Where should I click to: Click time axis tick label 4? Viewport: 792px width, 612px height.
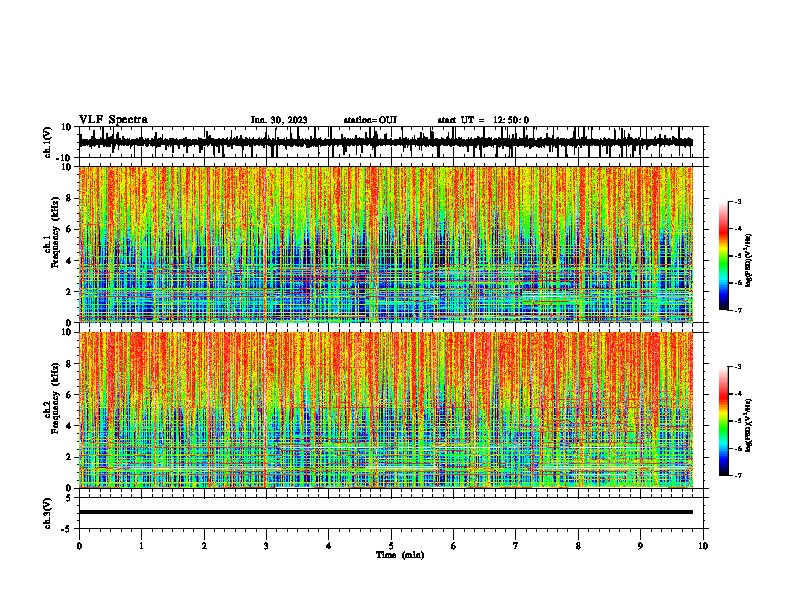tap(329, 546)
